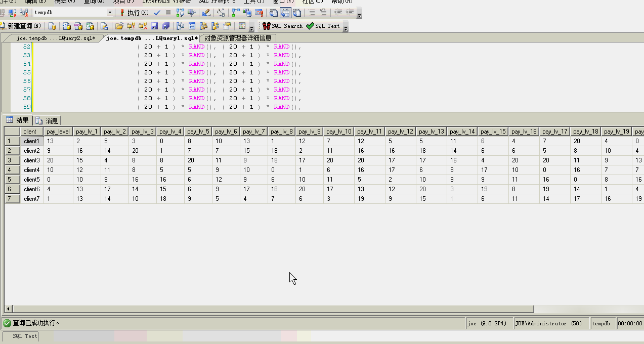The width and height of the screenshot is (644, 344).
Task: Select the 结果 results tab
Action: tap(18, 120)
